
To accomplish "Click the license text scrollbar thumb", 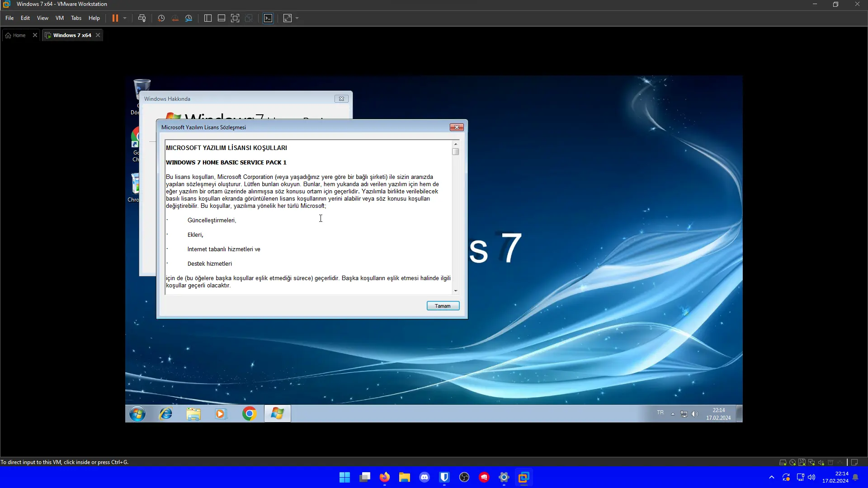I will click(x=456, y=152).
